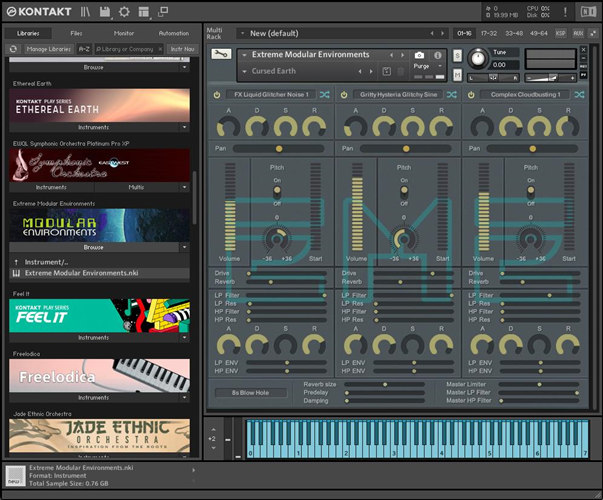Click the refresh libraries icon
The width and height of the screenshot is (603, 500).
point(14,48)
